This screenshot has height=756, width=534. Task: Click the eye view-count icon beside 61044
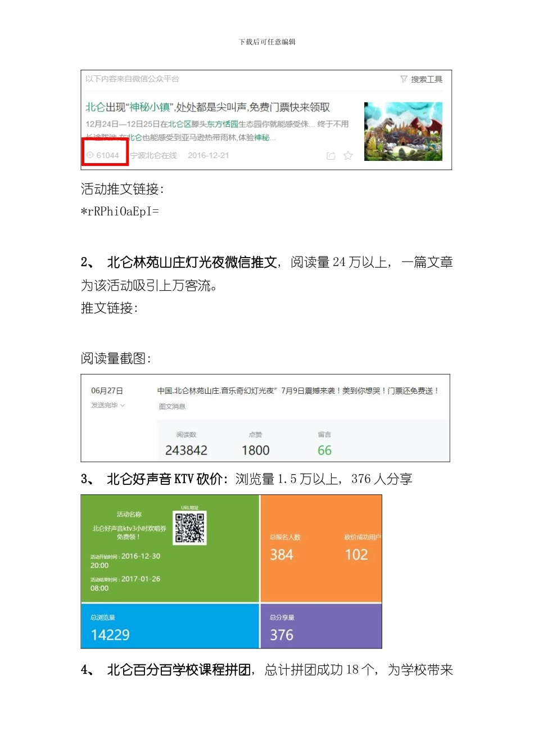point(90,155)
